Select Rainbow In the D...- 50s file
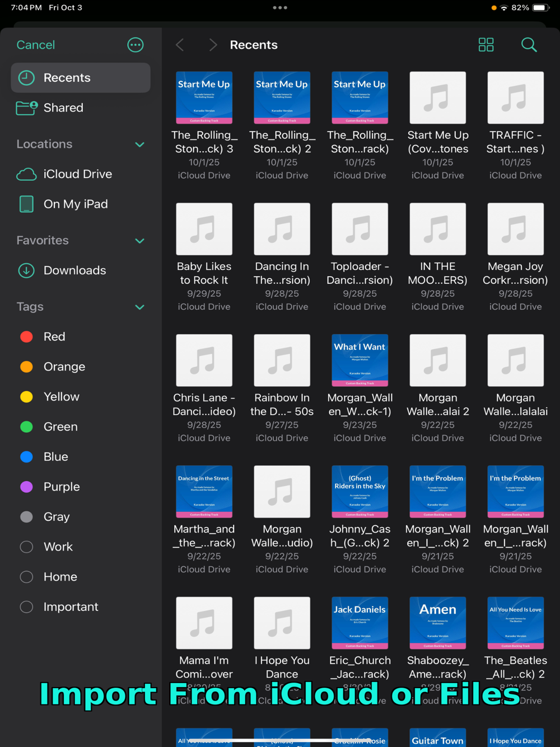 click(282, 389)
